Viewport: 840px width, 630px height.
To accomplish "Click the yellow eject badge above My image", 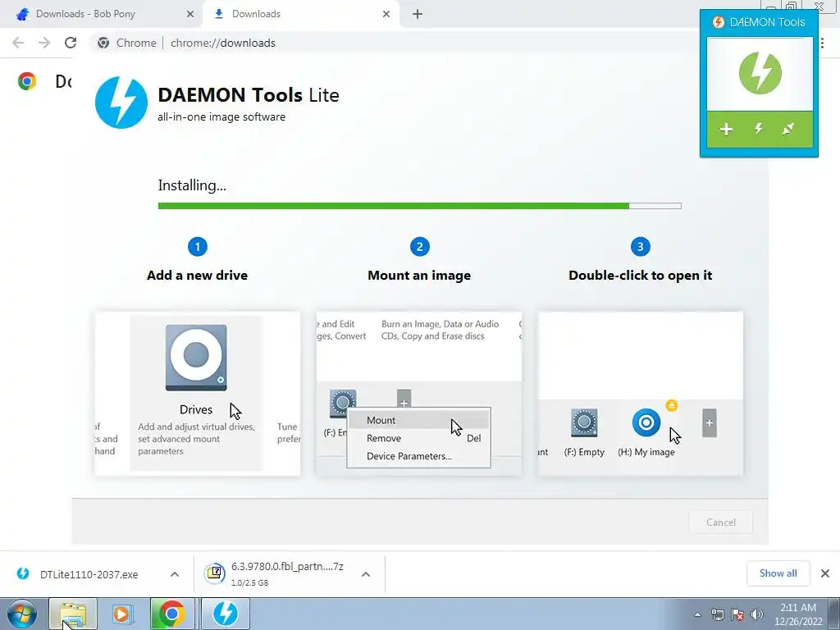I will coord(671,405).
